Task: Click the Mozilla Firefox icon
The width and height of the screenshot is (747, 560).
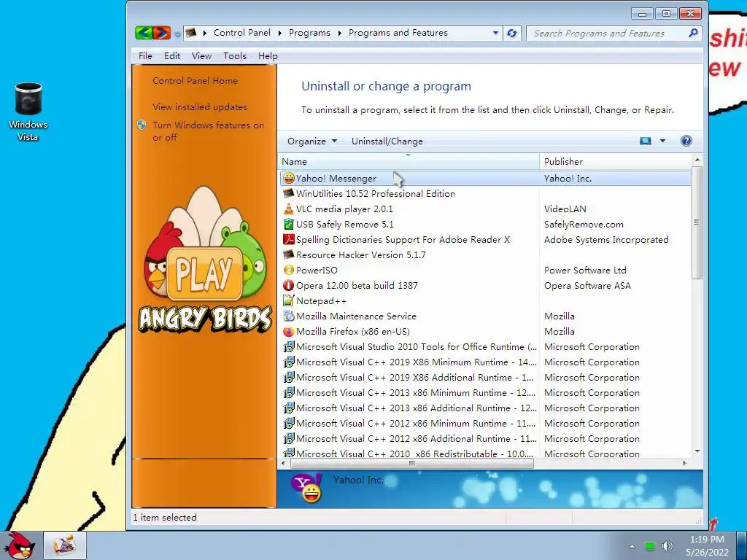Action: (288, 331)
